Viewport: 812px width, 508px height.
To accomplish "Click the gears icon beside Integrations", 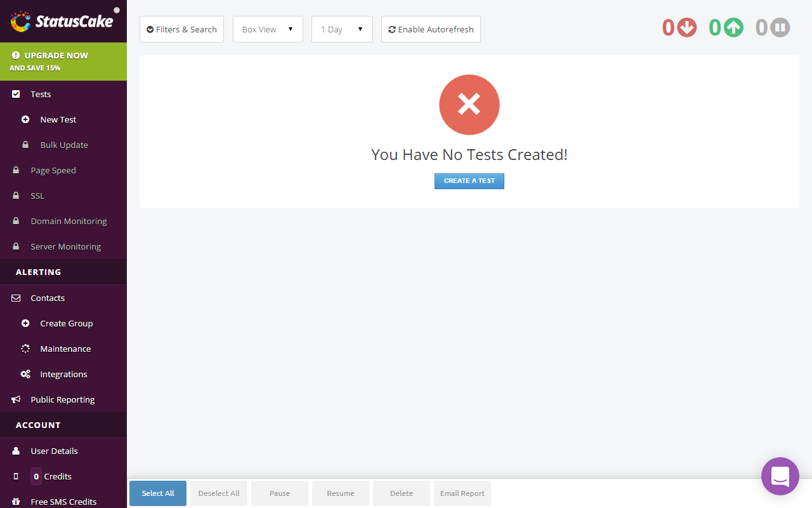I will pyautogui.click(x=25, y=374).
